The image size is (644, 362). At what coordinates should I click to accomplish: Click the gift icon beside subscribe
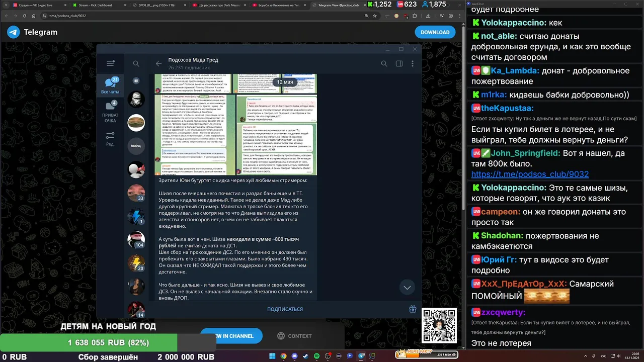tap(413, 309)
